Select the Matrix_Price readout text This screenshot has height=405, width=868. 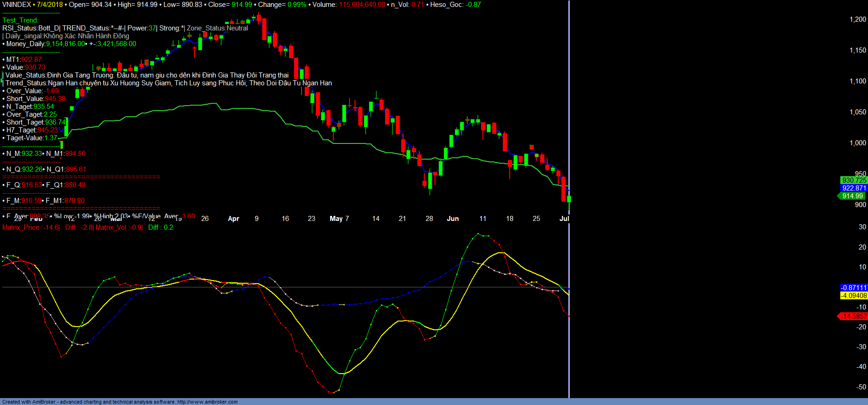pyautogui.click(x=30, y=227)
